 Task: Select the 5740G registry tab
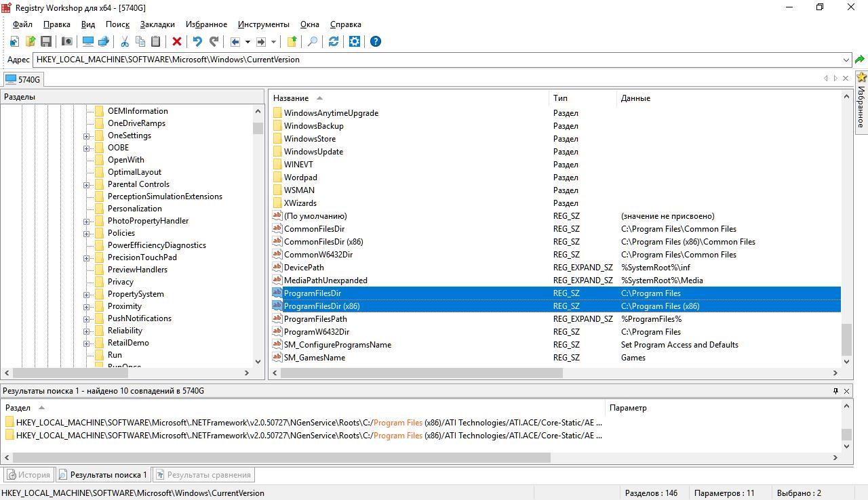23,79
